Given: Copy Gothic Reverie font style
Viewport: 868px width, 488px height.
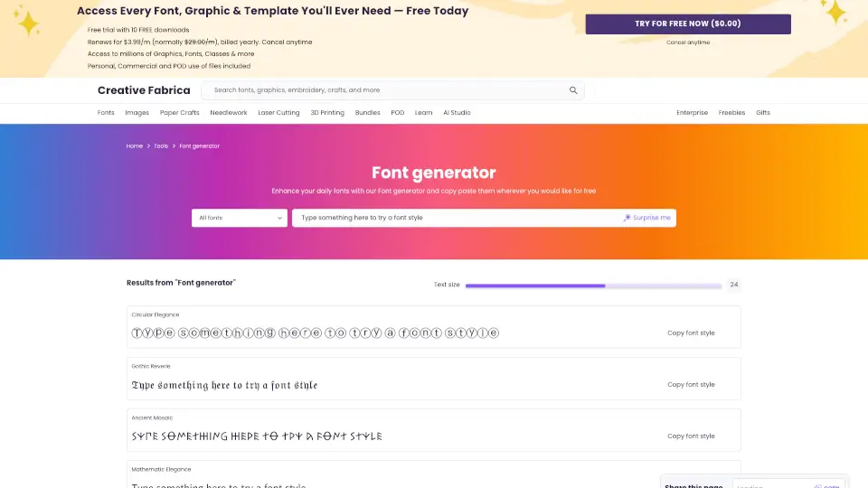Looking at the screenshot, I should (x=691, y=385).
